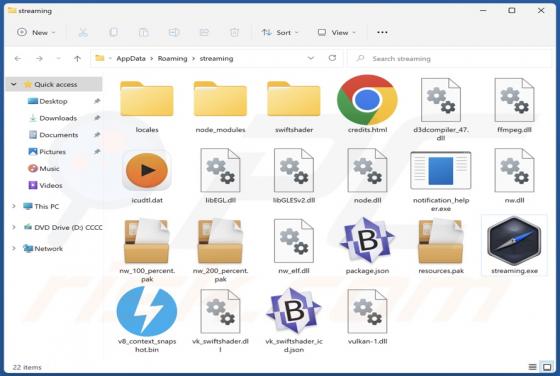Select the vulkan-1.dll file icon
This screenshot has height=376, width=560.
pos(367,311)
